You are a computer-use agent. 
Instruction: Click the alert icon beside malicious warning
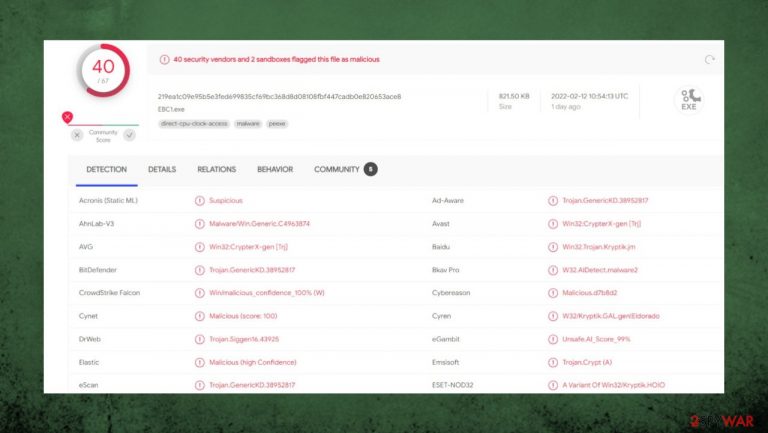click(x=164, y=60)
